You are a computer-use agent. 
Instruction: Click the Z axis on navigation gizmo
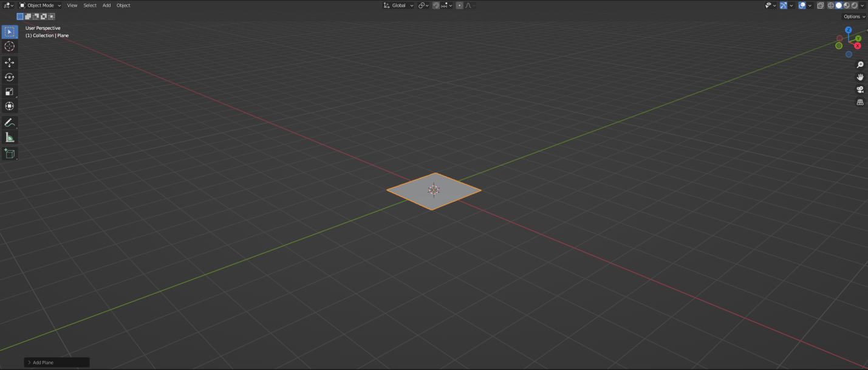coord(849,30)
